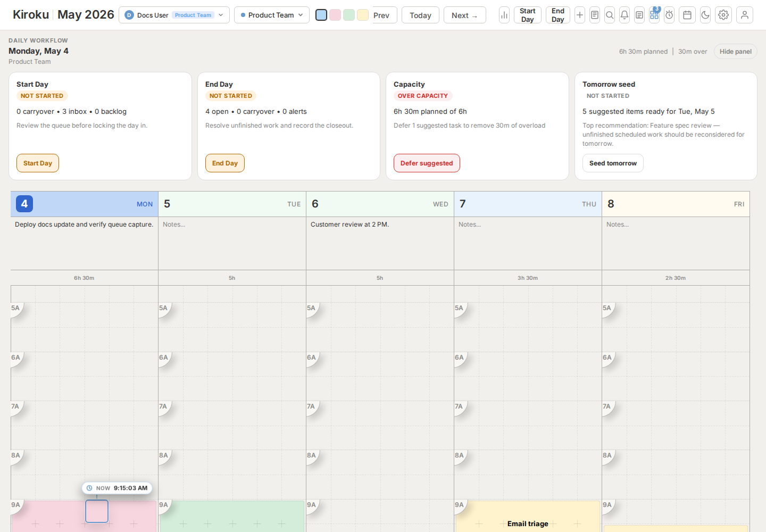The width and height of the screenshot is (766, 532).
Task: Hide the daily workflow panel
Action: (736, 52)
